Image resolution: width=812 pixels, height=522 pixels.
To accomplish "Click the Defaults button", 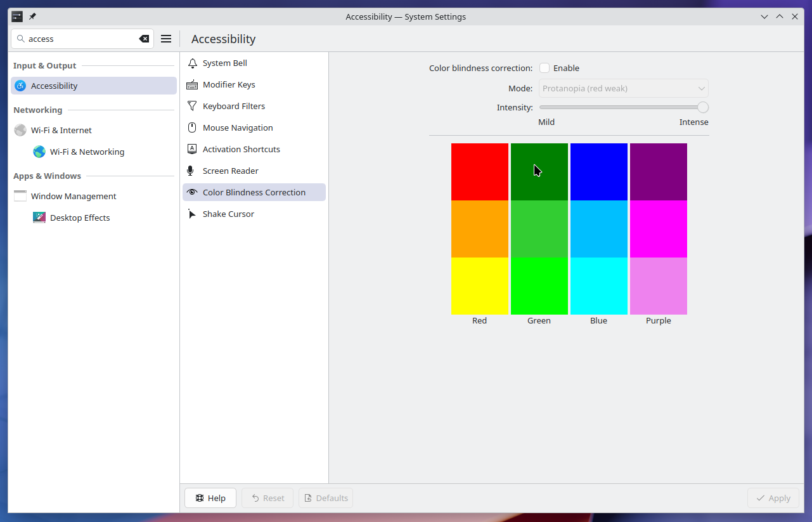I will [325, 498].
